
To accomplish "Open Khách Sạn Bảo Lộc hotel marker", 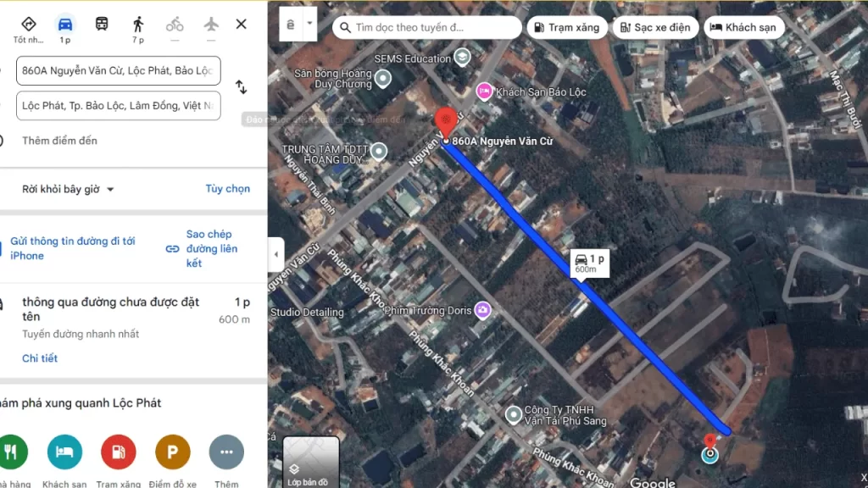I will coord(484,91).
